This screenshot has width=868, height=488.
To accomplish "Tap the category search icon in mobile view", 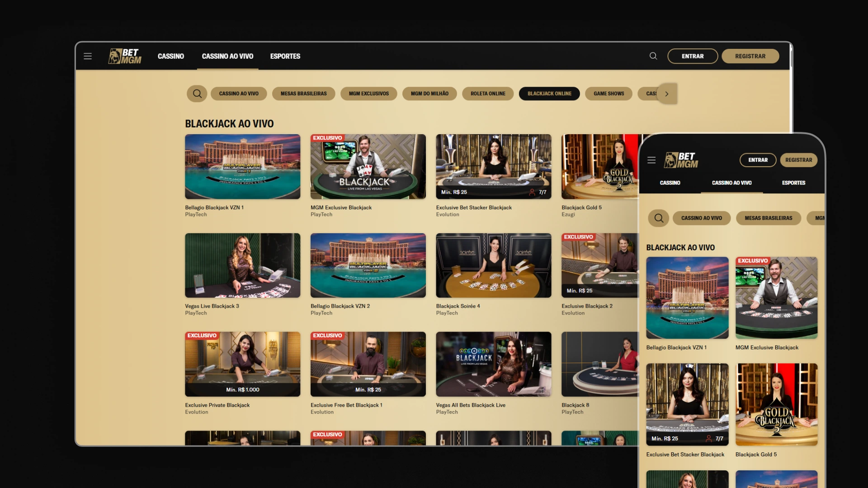I will pos(659,218).
